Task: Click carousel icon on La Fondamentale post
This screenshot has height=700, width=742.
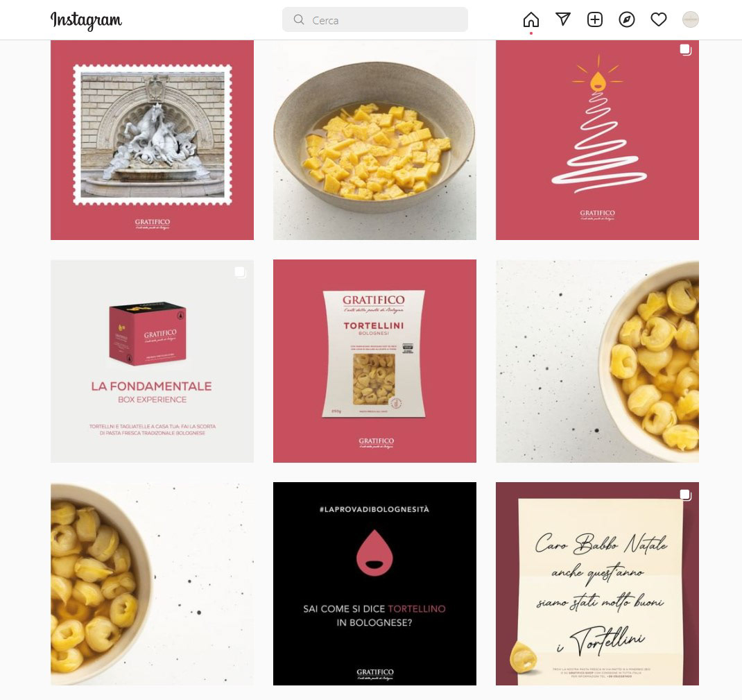Action: (x=241, y=272)
